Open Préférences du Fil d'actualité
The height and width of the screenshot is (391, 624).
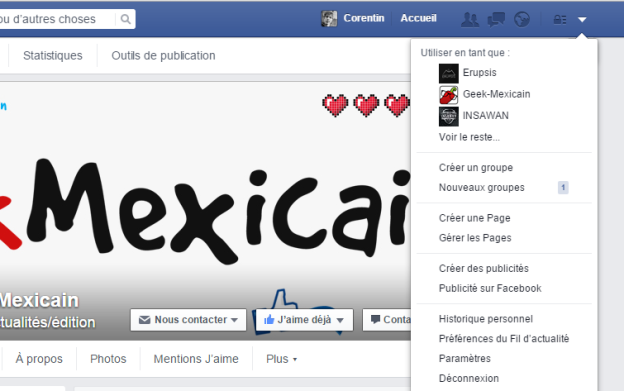(x=504, y=339)
